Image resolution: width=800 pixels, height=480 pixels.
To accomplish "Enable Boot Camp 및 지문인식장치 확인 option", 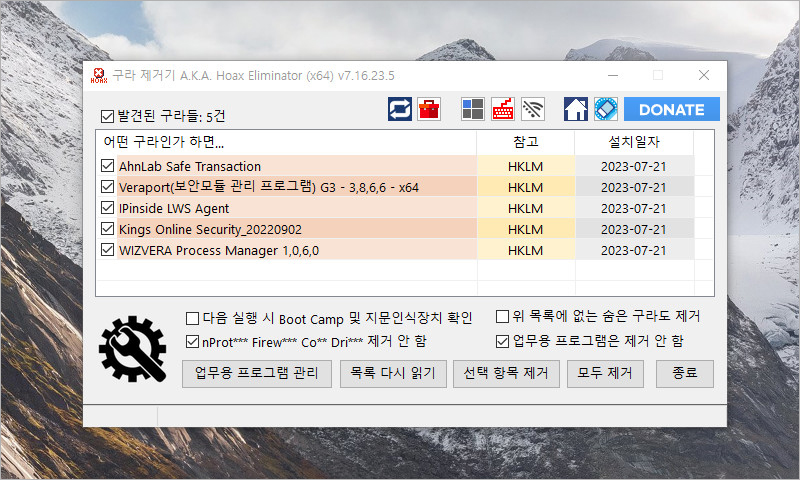I will pyautogui.click(x=192, y=319).
